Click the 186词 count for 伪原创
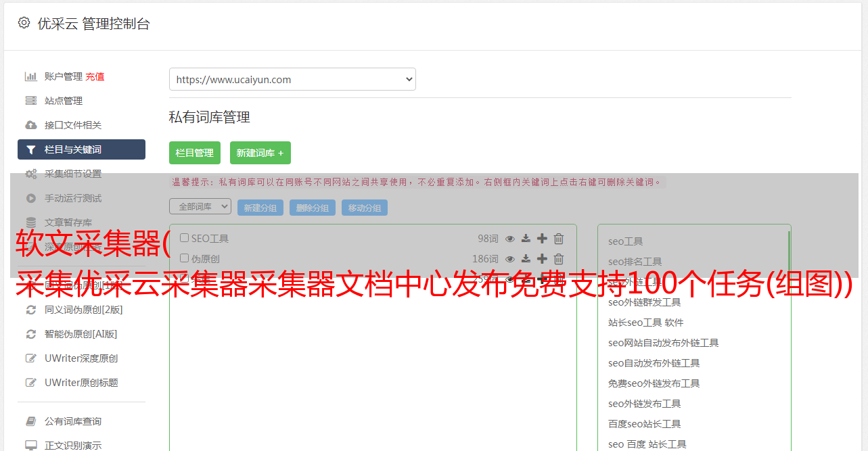Viewport: 868px width, 451px height. pos(485,258)
